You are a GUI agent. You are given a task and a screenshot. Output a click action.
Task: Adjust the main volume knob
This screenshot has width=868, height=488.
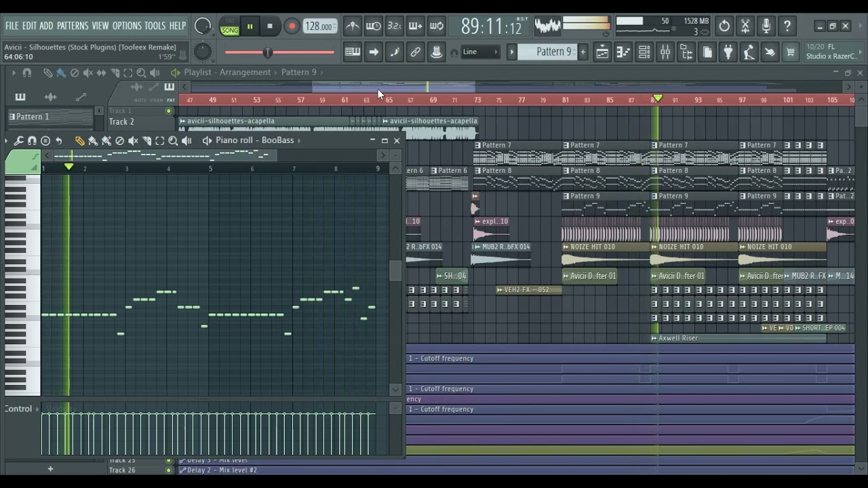pyautogui.click(x=202, y=26)
